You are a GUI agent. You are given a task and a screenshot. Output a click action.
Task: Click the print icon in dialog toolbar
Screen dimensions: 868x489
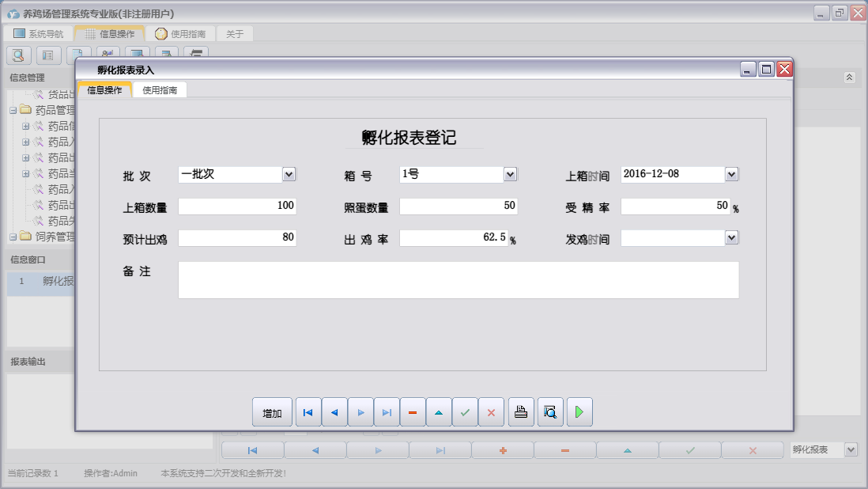521,412
